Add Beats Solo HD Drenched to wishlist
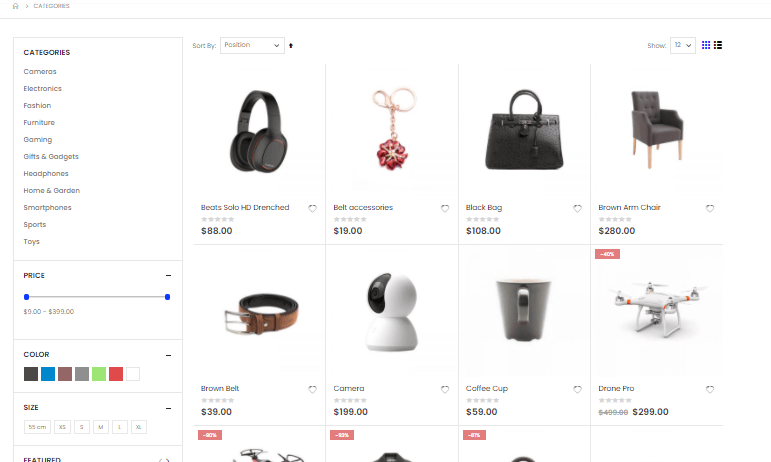Viewport: 771px width, 462px height. [x=312, y=208]
